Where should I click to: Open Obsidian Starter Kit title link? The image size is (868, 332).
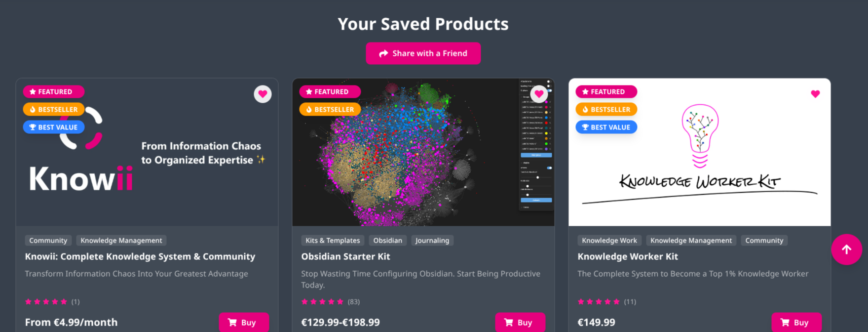[x=345, y=256]
